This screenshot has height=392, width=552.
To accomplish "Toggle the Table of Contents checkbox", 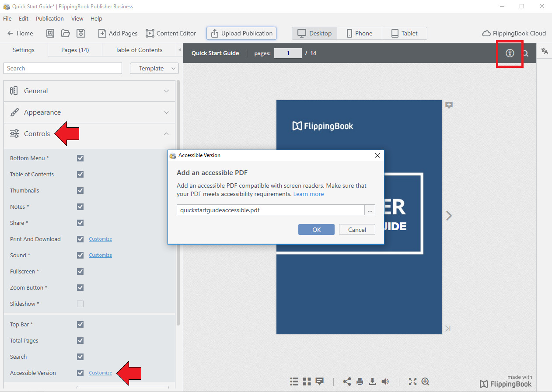I will coord(80,174).
